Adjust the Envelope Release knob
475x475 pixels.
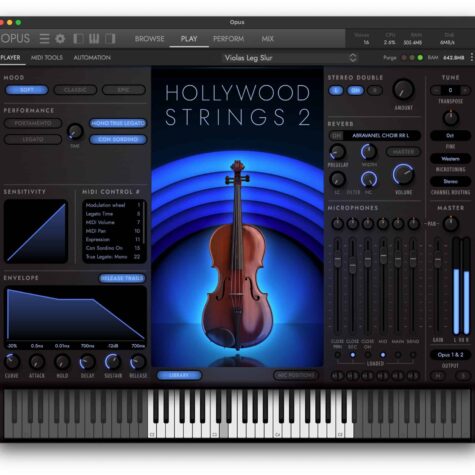[x=138, y=362]
